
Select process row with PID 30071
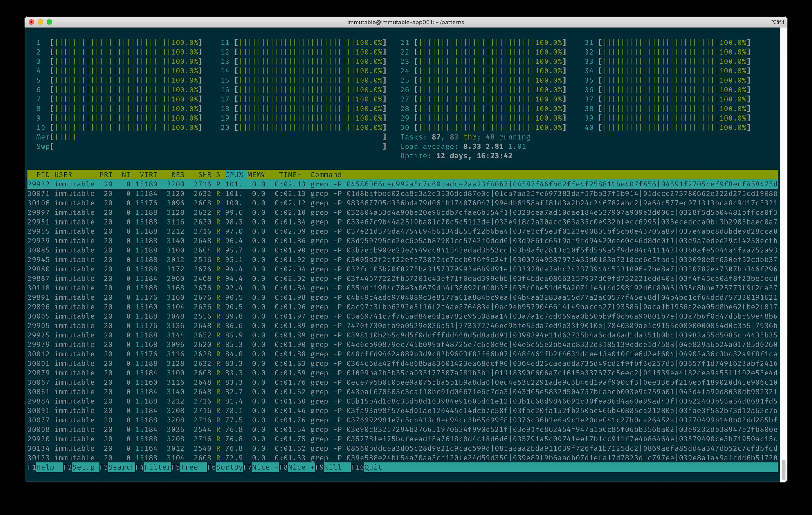pyautogui.click(x=403, y=193)
